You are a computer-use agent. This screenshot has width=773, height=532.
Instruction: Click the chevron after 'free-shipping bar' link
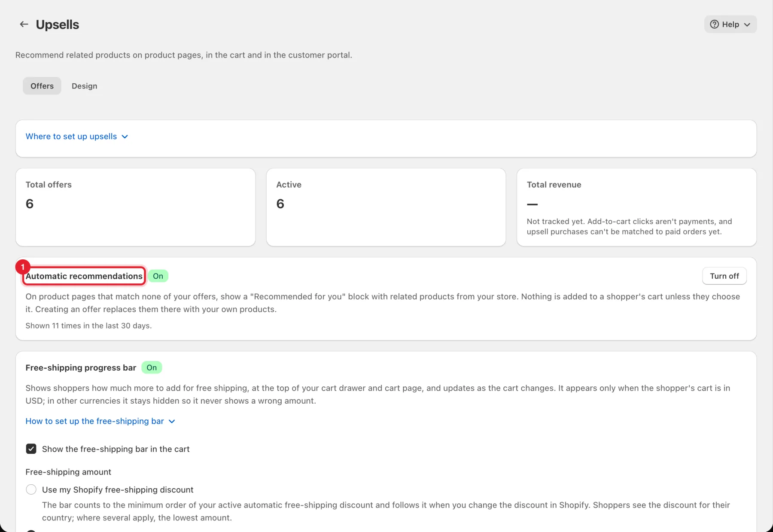(x=172, y=421)
